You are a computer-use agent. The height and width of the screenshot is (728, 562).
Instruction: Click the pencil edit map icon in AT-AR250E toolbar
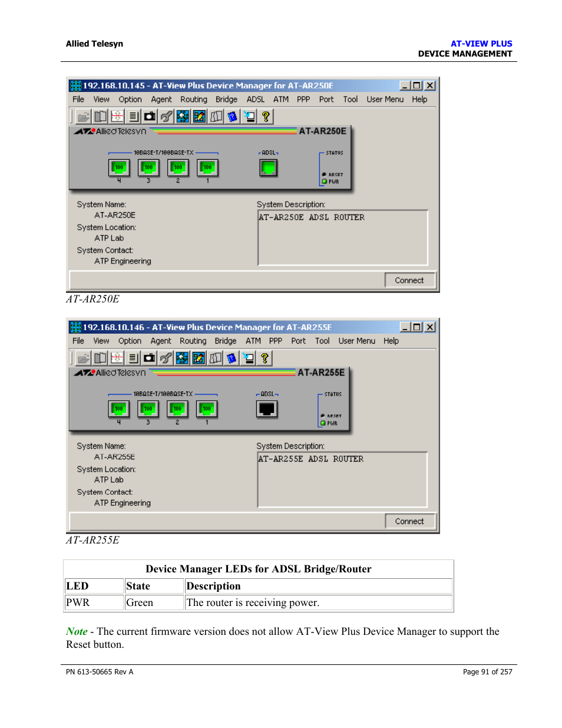[x=199, y=117]
